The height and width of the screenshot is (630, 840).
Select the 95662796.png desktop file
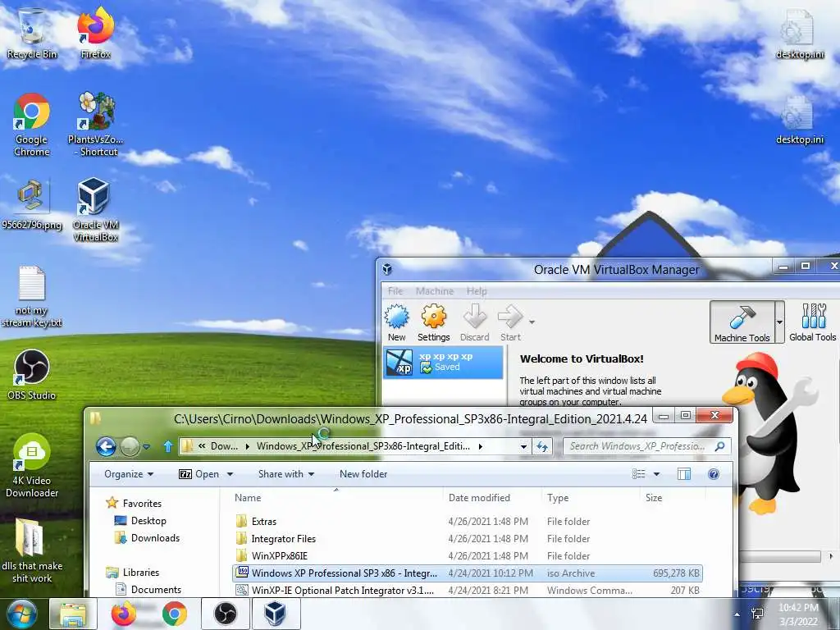click(32, 204)
